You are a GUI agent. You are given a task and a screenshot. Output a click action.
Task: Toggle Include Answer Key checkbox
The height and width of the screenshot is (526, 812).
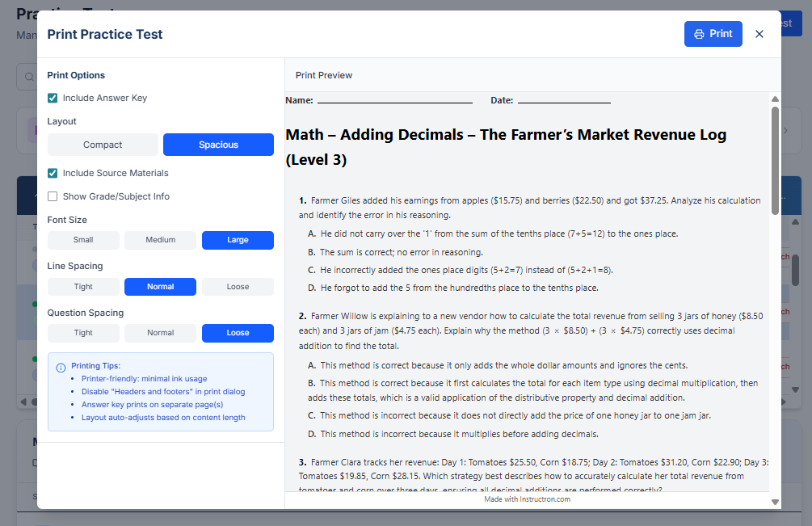(x=53, y=98)
